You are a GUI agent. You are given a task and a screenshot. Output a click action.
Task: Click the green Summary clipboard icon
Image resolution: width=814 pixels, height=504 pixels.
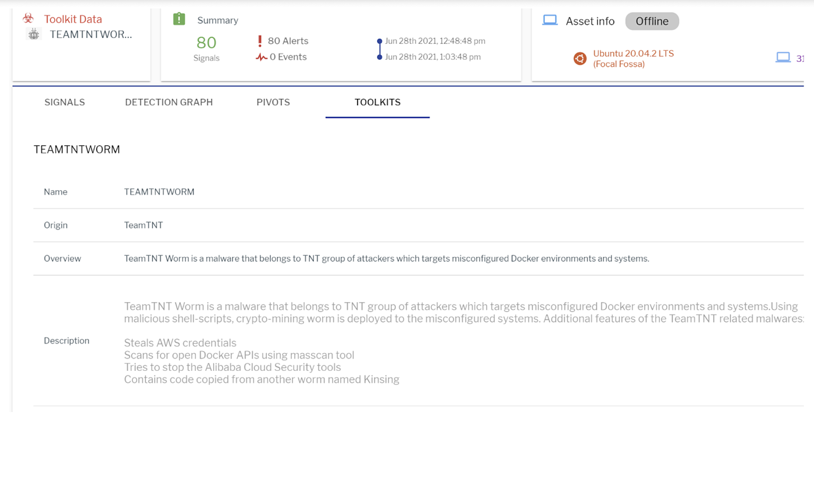(179, 19)
